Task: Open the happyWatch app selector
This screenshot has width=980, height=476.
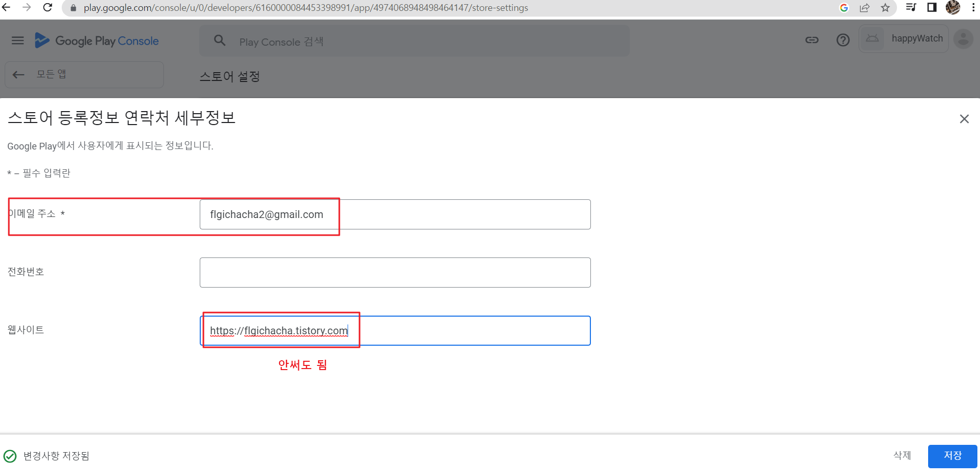Action: coord(904,39)
